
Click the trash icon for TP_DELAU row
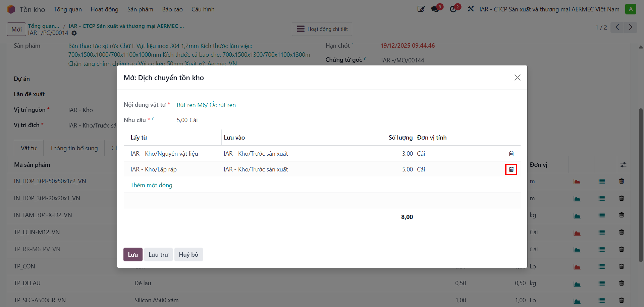tap(622, 284)
